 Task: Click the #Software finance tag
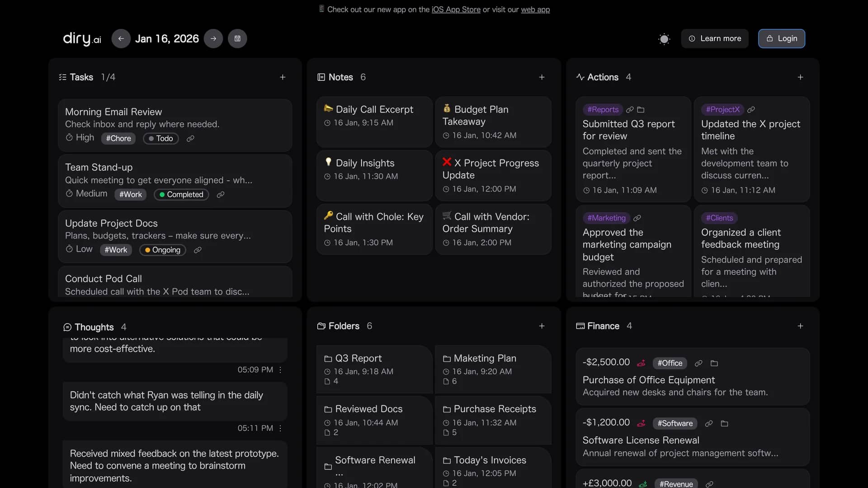click(675, 424)
